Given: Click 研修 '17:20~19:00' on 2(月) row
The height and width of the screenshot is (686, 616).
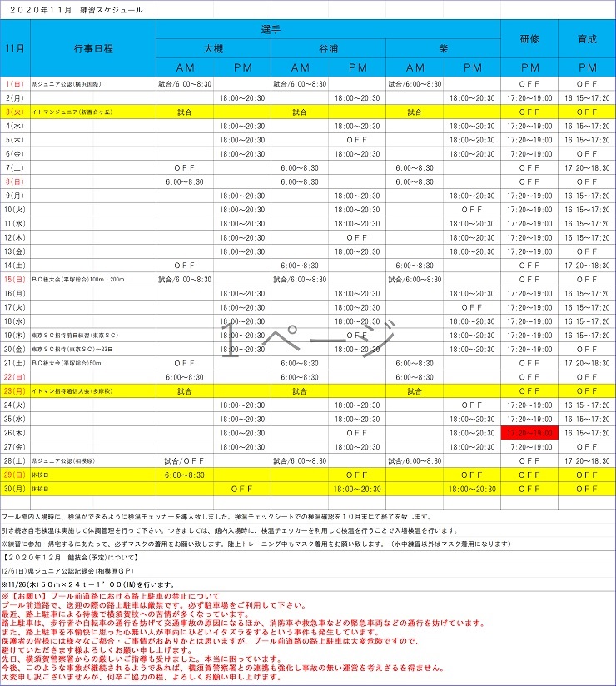Looking at the screenshot, I should pos(529,98).
